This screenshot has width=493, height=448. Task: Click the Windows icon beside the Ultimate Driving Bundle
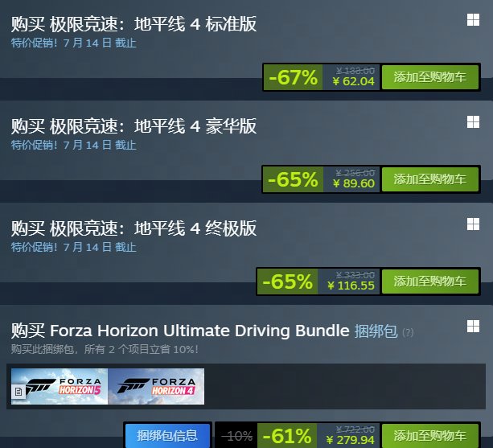[x=473, y=327]
